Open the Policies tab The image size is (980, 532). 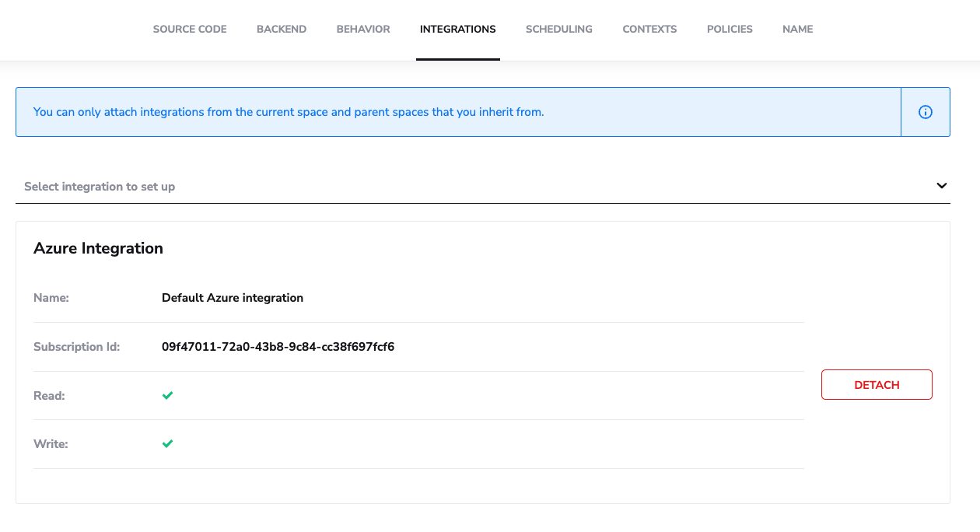click(x=730, y=30)
